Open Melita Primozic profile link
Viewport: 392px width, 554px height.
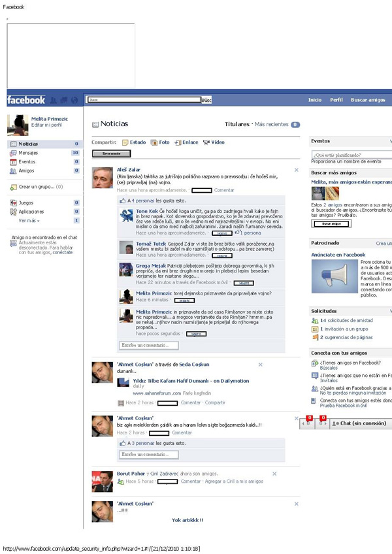coord(50,119)
